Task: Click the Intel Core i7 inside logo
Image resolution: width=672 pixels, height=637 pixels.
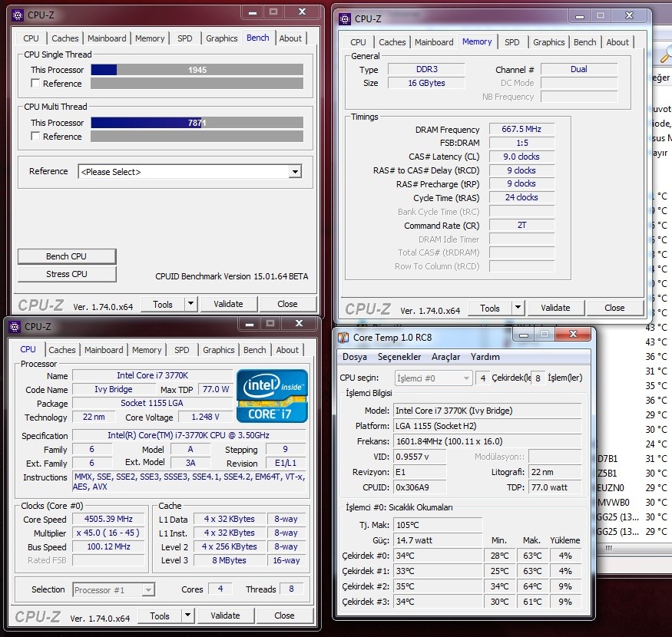Action: click(272, 396)
